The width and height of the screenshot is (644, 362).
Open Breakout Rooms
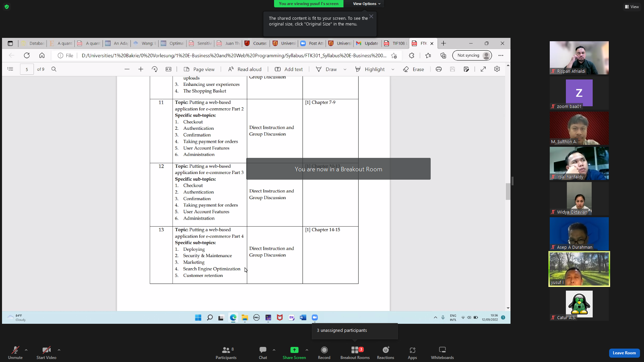[355, 352]
